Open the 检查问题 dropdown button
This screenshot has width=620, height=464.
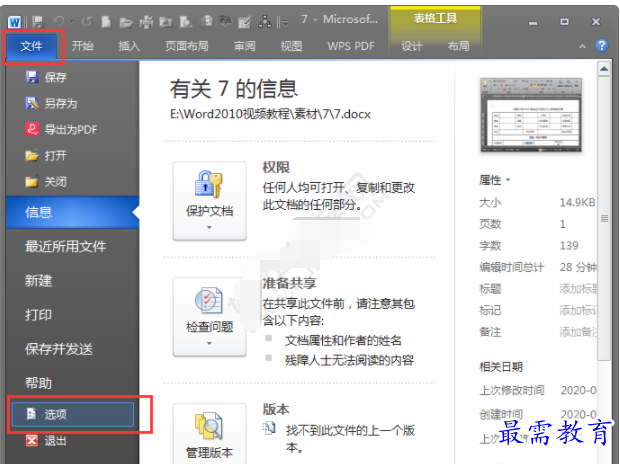[x=210, y=316]
